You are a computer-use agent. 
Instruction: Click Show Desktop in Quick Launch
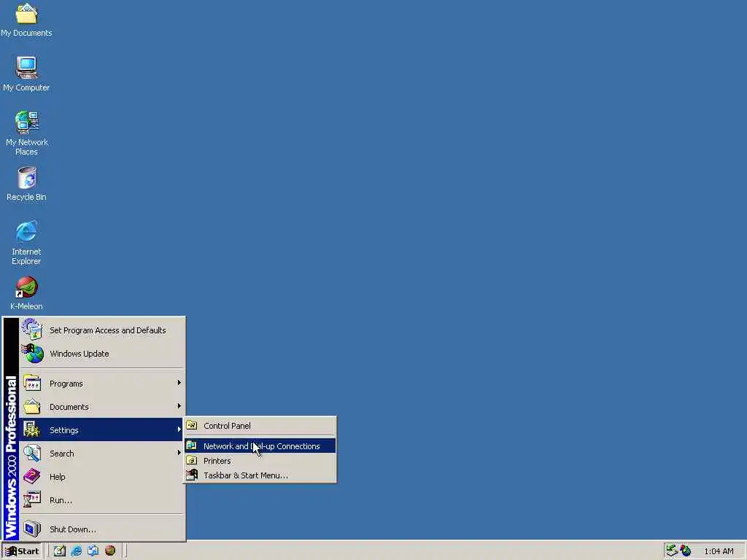tap(59, 551)
